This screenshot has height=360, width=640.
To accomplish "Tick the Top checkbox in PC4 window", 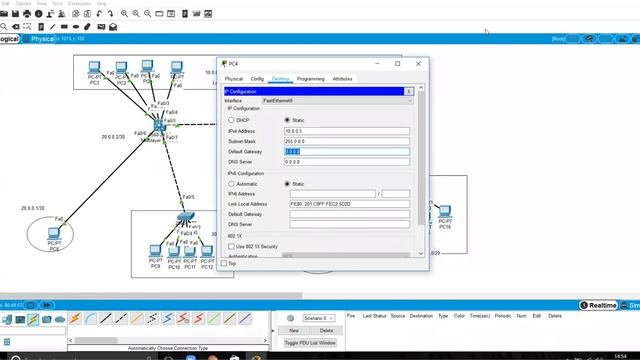I will coord(224,263).
